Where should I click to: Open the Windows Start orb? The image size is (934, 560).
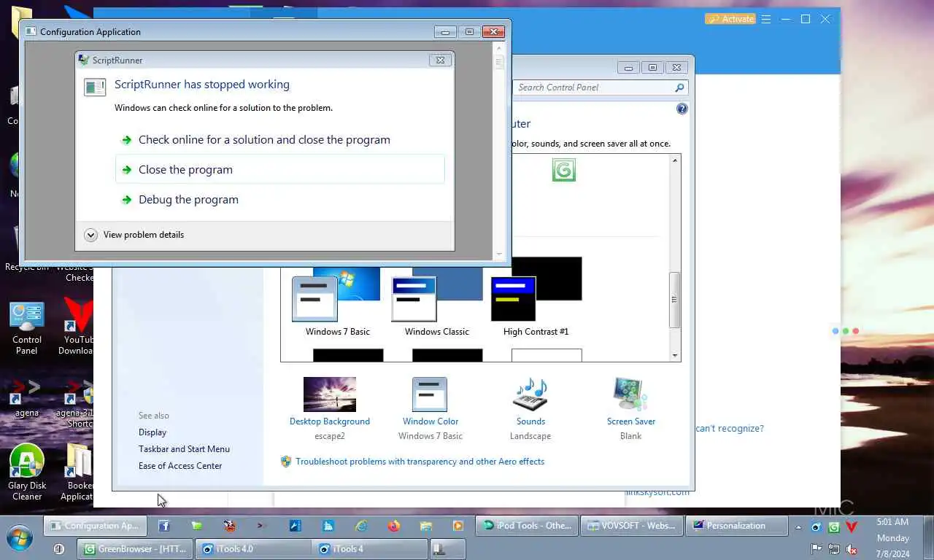point(20,537)
